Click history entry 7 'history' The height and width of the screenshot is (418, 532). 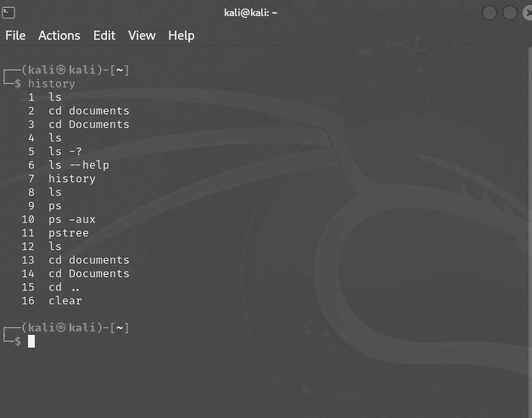click(x=72, y=179)
